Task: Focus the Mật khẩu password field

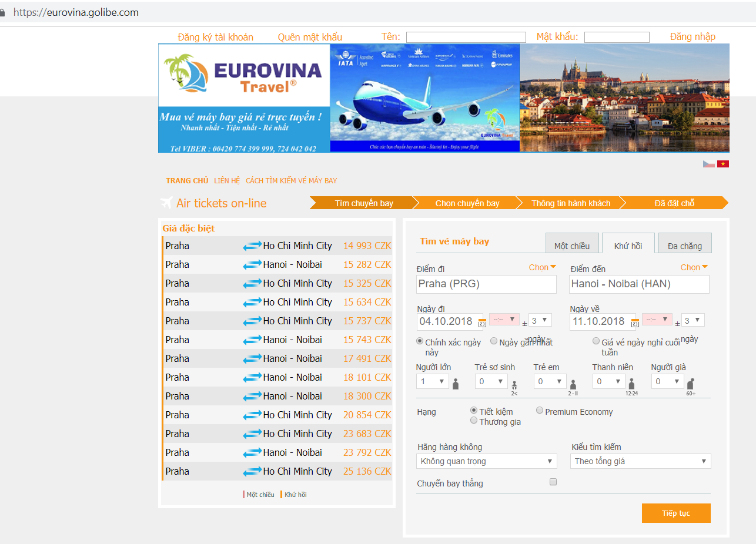Action: pos(617,37)
